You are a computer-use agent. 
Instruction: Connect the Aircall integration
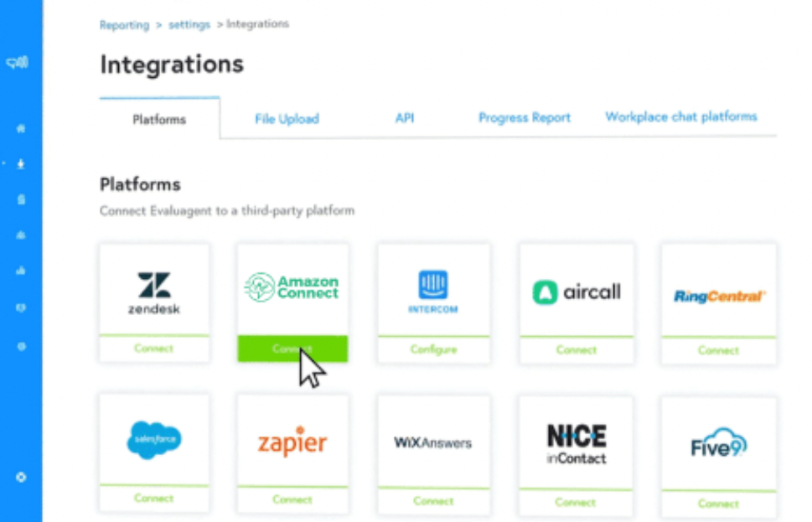tap(577, 350)
